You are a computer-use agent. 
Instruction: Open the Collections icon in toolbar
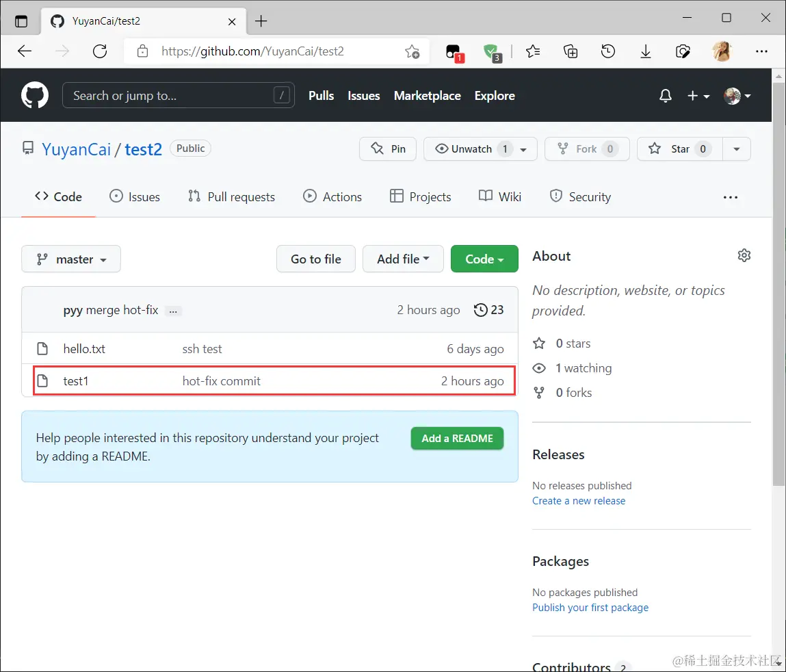click(x=571, y=51)
